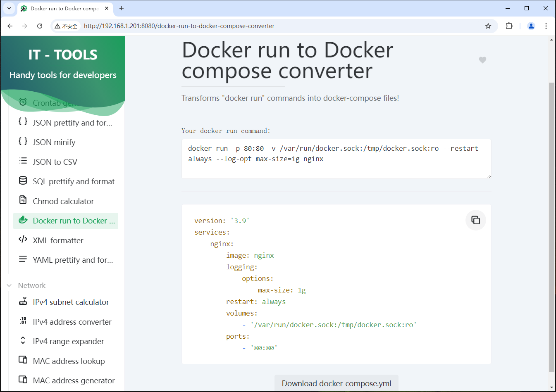Click Download docker-compose.yml button
Viewport: 556px width, 392px height.
pyautogui.click(x=336, y=383)
